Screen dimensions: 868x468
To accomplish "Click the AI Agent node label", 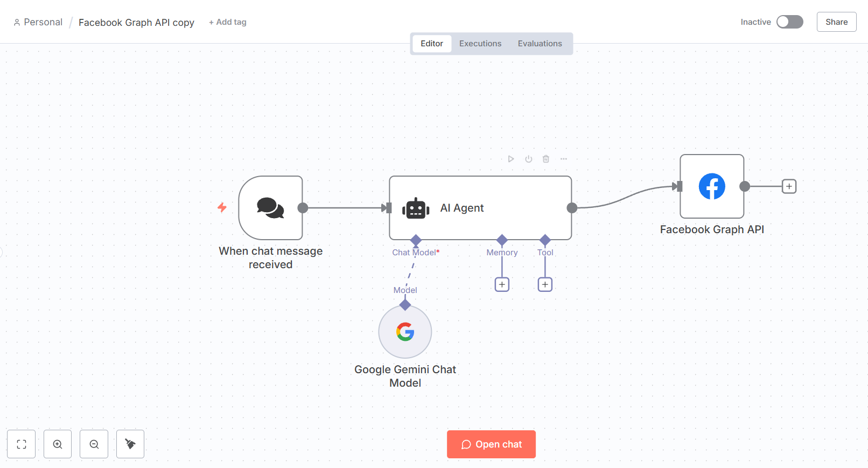I will 462,208.
